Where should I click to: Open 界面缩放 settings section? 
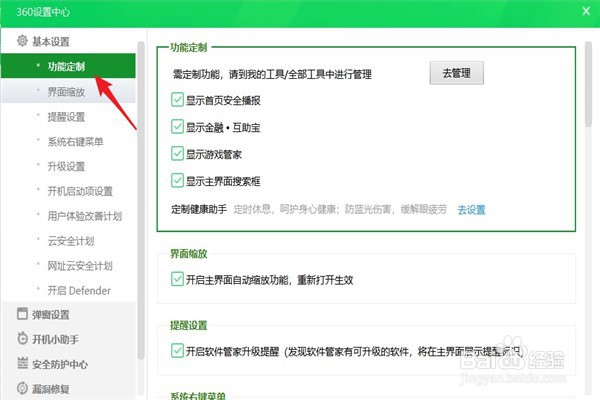tap(68, 91)
